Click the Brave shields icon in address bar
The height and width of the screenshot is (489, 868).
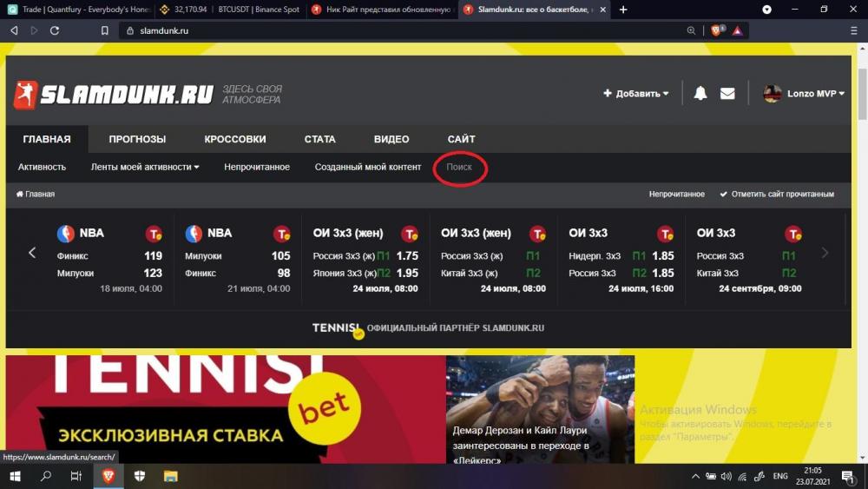716,30
